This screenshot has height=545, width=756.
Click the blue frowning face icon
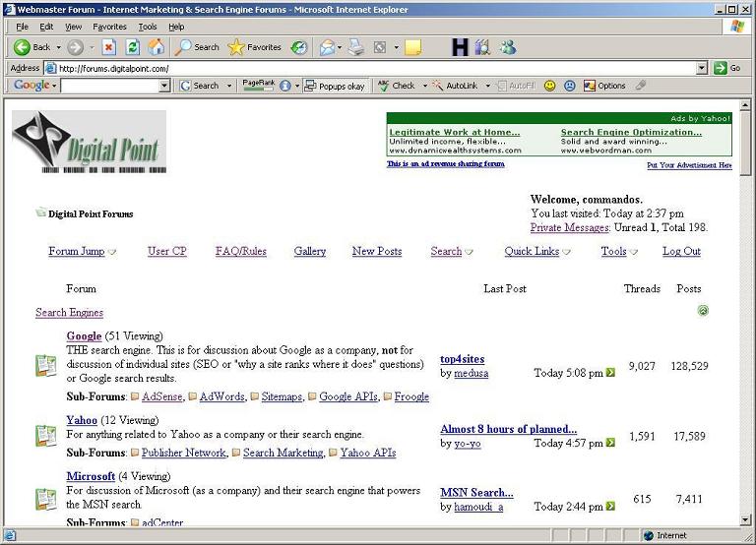click(570, 86)
